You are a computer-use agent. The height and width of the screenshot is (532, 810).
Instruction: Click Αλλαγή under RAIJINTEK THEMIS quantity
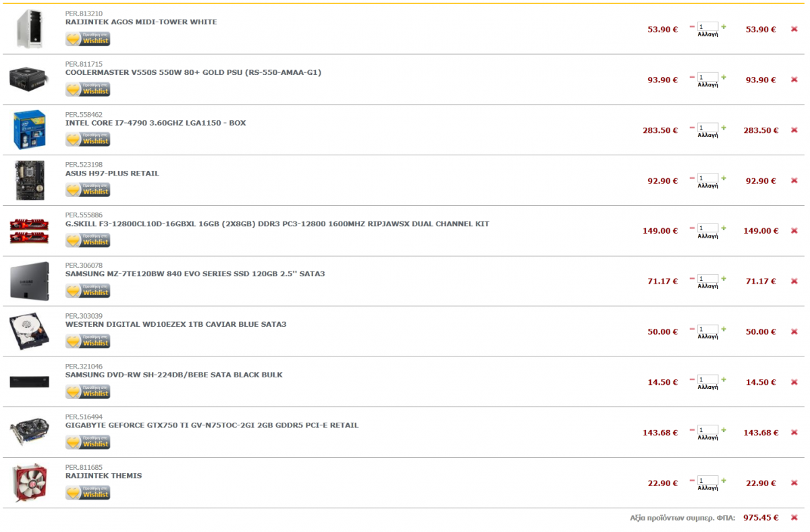pyautogui.click(x=708, y=487)
